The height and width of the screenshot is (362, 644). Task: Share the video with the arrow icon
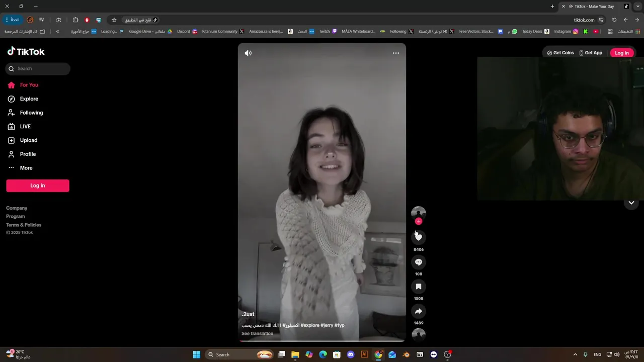419,311
